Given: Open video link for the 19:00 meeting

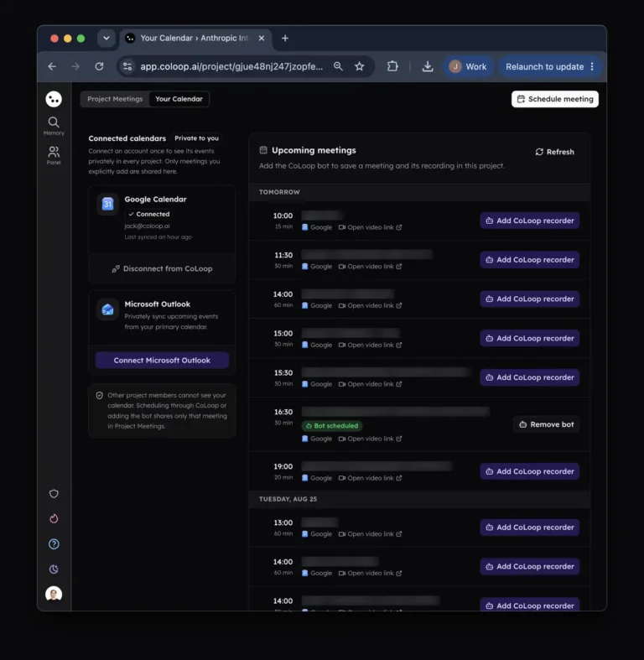Looking at the screenshot, I should (x=371, y=478).
